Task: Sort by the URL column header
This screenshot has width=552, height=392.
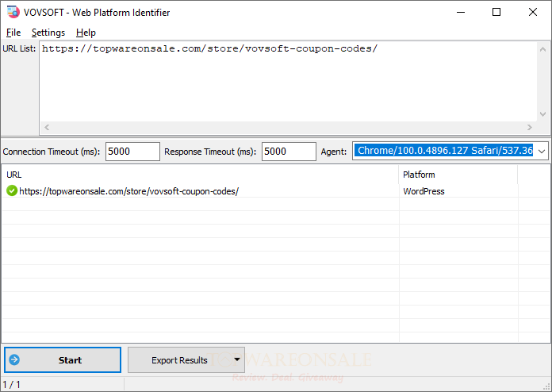Action: (x=200, y=175)
